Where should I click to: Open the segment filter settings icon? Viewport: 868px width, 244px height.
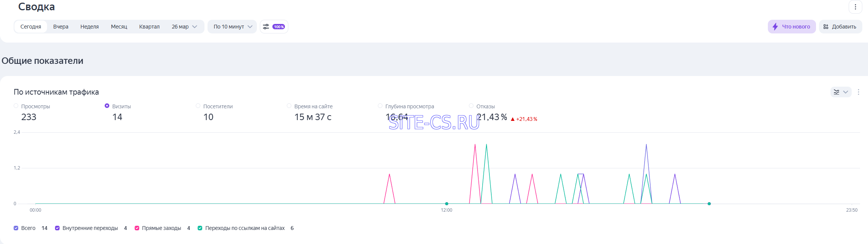click(x=266, y=27)
